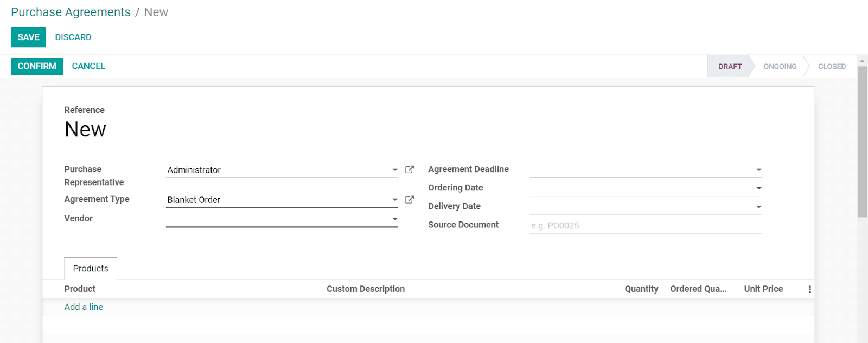Open Agreement Deadline date picker
The image size is (868, 343).
(x=759, y=170)
